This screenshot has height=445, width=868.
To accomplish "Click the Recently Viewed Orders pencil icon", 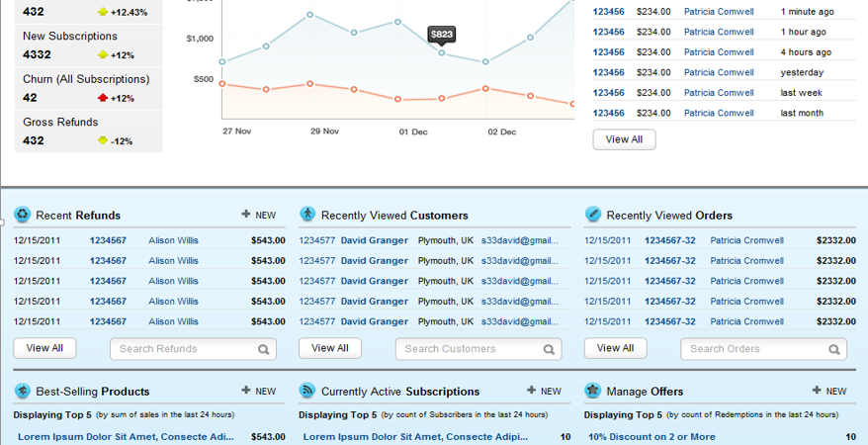I will (593, 215).
